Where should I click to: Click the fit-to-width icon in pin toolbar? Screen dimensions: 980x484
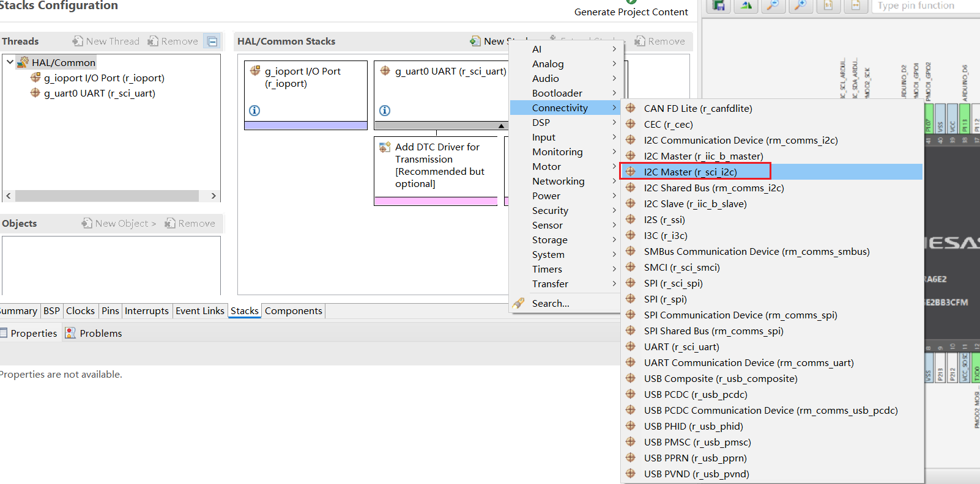(855, 5)
